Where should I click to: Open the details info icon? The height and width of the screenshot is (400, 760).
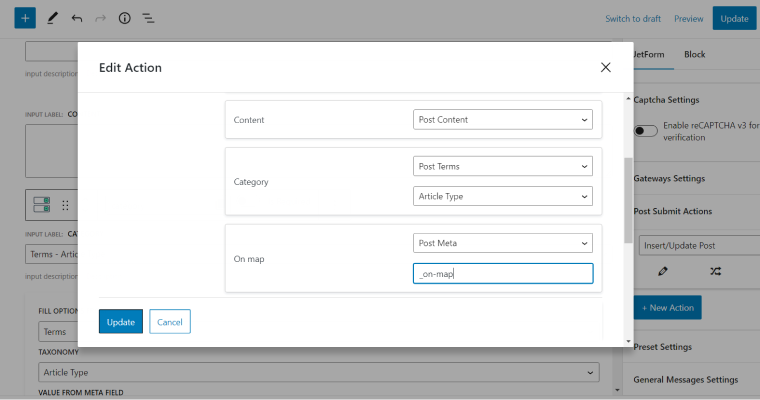pyautogui.click(x=125, y=18)
